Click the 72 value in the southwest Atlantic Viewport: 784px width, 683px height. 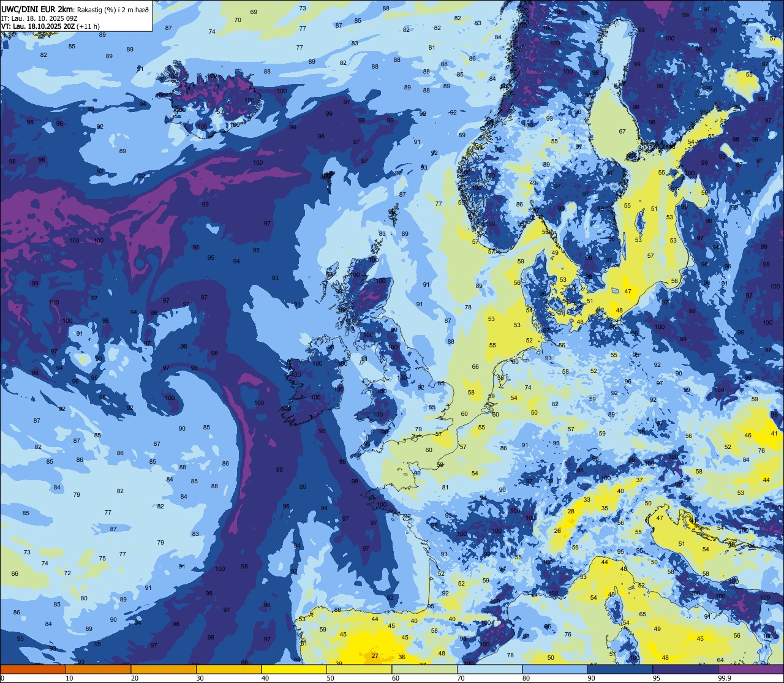click(67, 573)
